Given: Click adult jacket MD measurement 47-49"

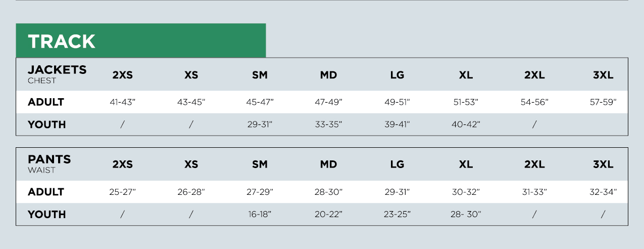Looking at the screenshot, I should 328,102.
